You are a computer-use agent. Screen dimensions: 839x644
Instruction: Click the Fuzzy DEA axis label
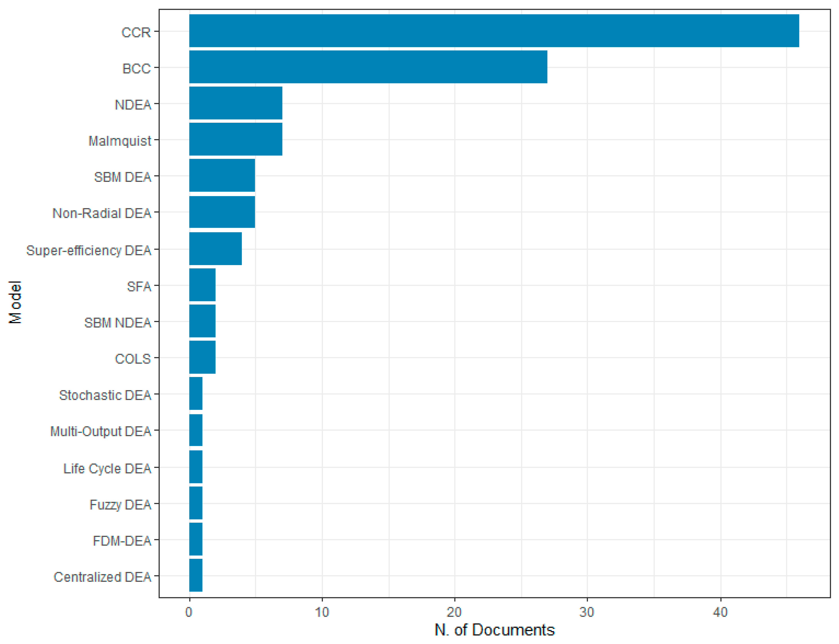click(x=120, y=505)
